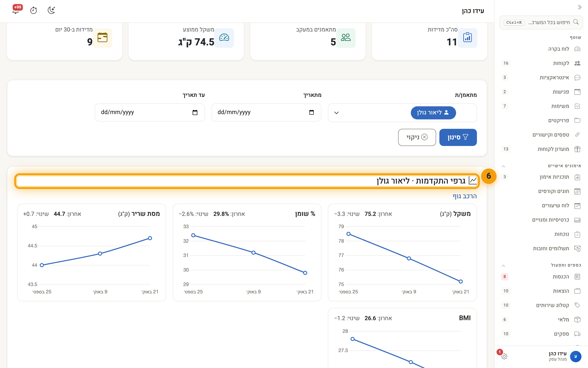Click the כרטיסיות ומנויים card icon

pos(577,220)
